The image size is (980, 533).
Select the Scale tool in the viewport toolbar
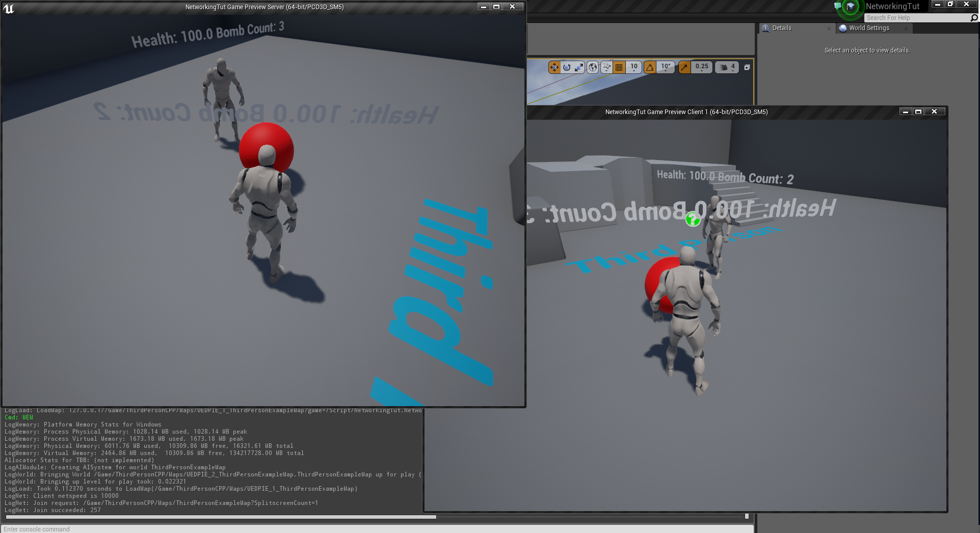(578, 67)
